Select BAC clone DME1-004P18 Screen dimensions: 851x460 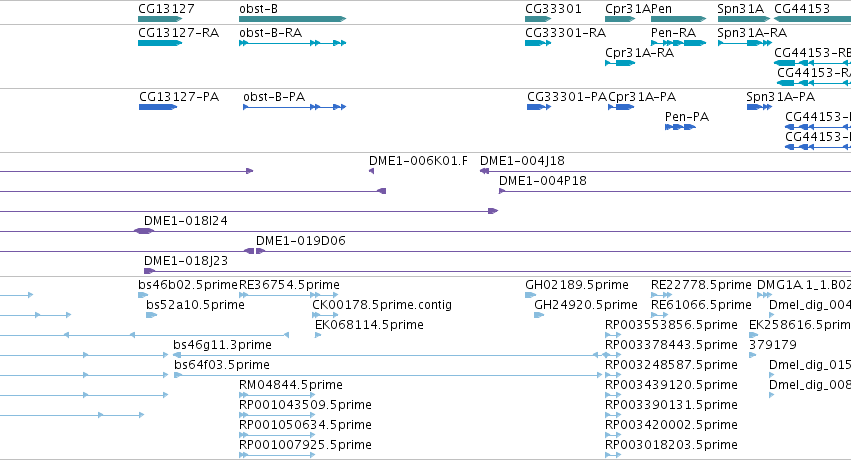tap(543, 181)
